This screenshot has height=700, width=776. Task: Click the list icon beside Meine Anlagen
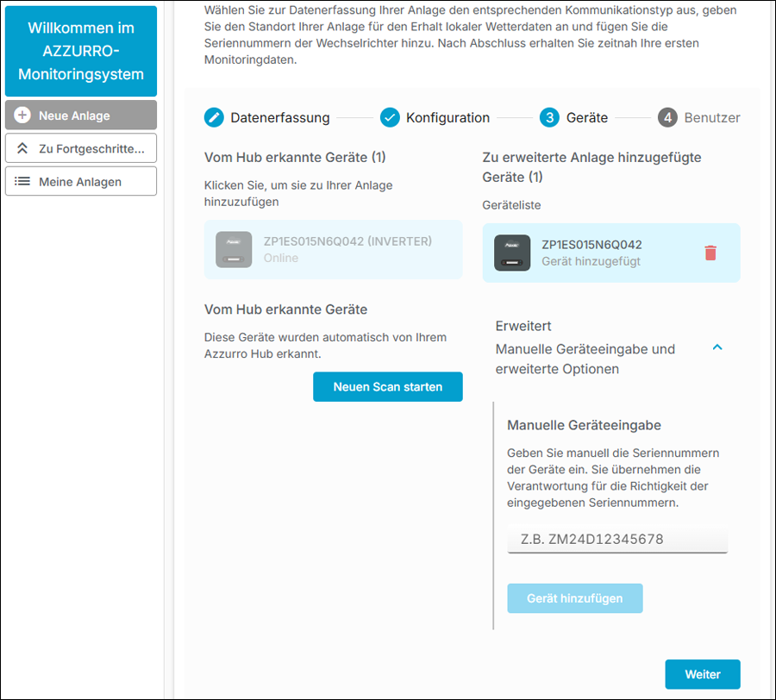pyautogui.click(x=22, y=182)
